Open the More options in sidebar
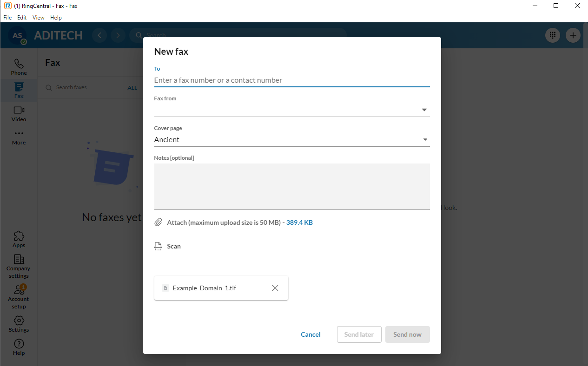 click(19, 137)
